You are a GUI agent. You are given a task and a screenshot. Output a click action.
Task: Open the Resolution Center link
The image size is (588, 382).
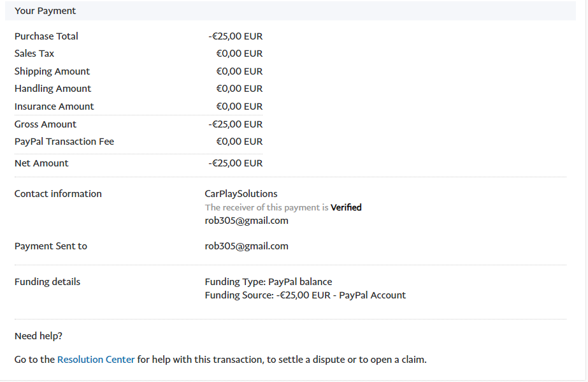pos(96,360)
